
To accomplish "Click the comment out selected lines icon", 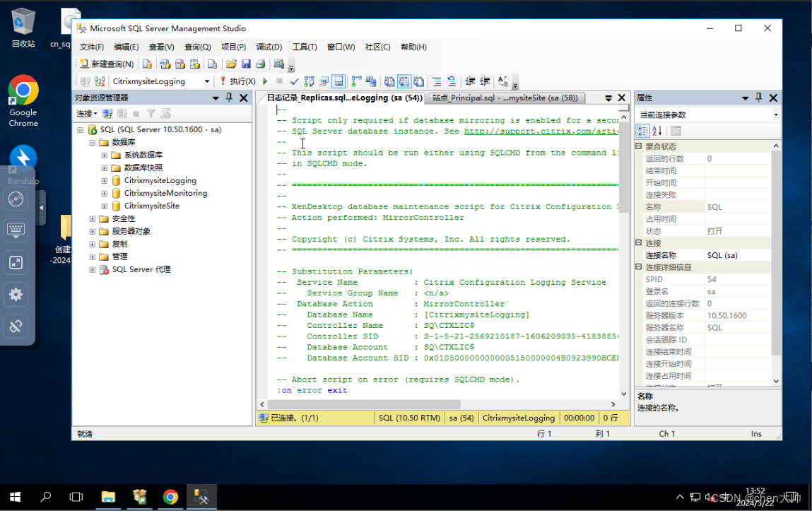I will (437, 81).
